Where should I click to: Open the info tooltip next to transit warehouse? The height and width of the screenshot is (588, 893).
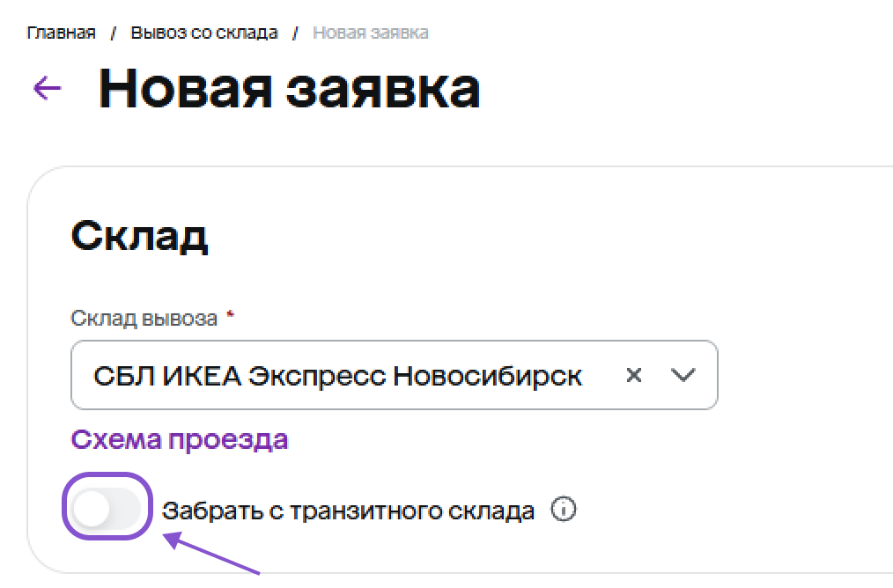point(563,510)
